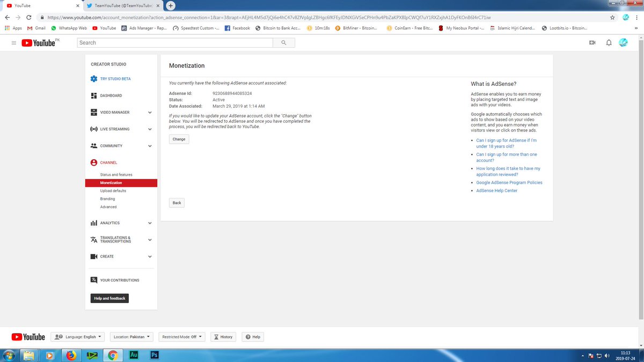
Task: Click the browser Back arrow
Action: click(9, 17)
